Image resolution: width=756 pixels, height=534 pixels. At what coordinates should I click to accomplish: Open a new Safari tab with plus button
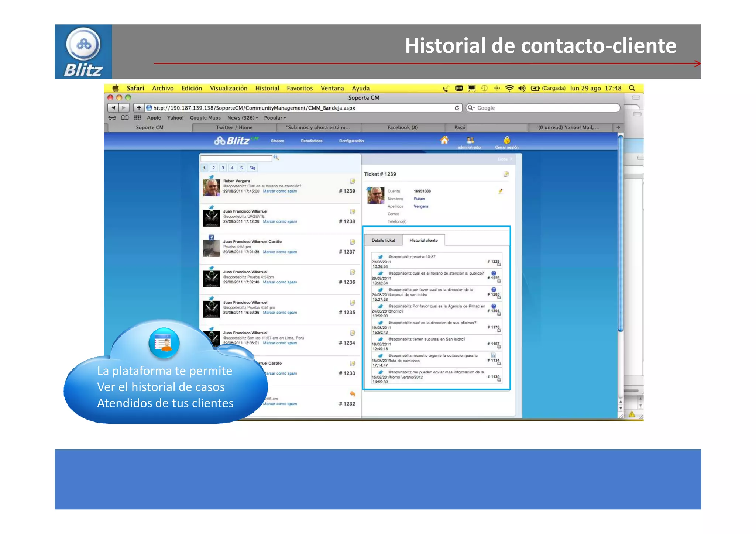click(618, 127)
